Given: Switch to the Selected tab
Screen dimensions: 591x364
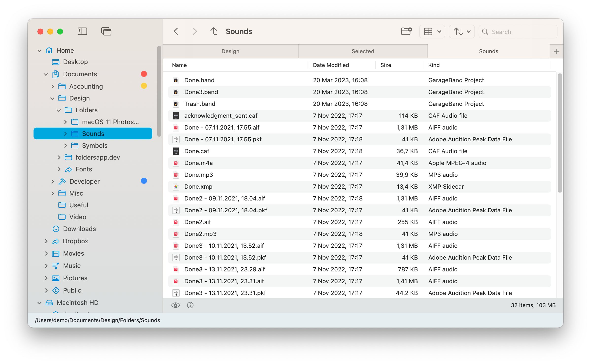Looking at the screenshot, I should [x=363, y=51].
